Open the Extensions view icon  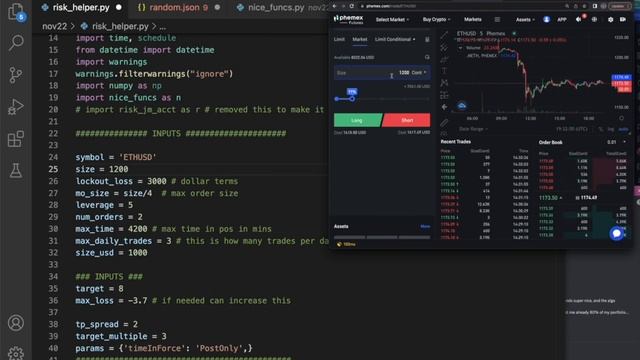(16, 139)
